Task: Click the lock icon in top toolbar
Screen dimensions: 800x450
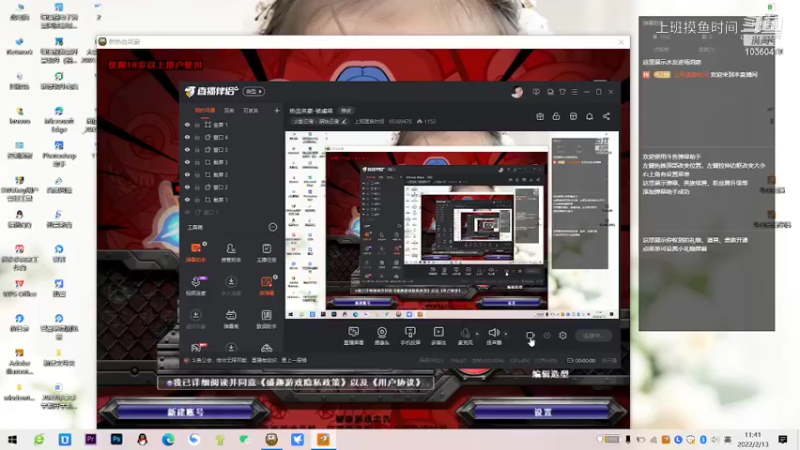Action: tap(556, 116)
